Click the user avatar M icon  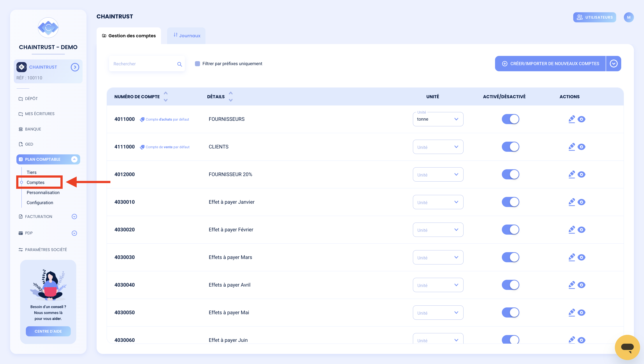click(629, 17)
